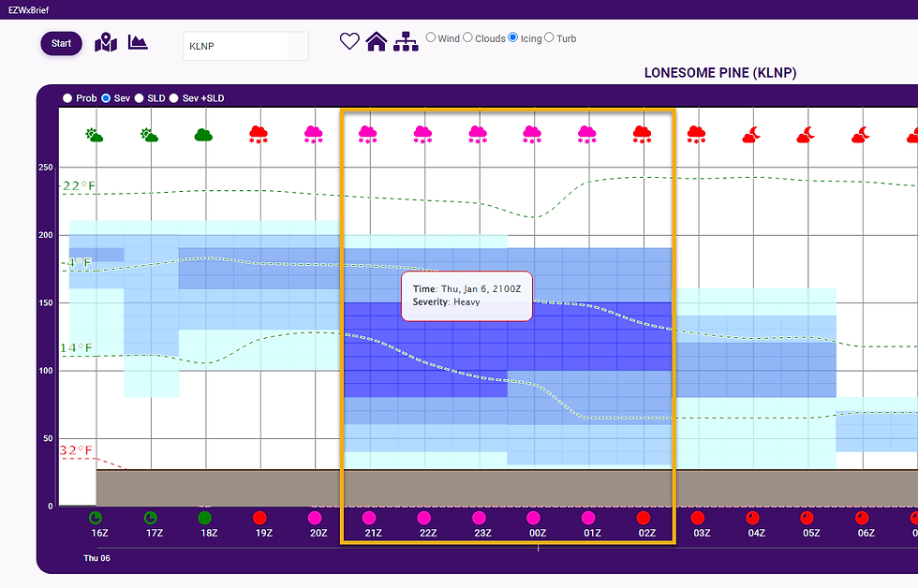Select the SLD radio button
Viewport: 918px width, 588px height.
click(x=140, y=98)
